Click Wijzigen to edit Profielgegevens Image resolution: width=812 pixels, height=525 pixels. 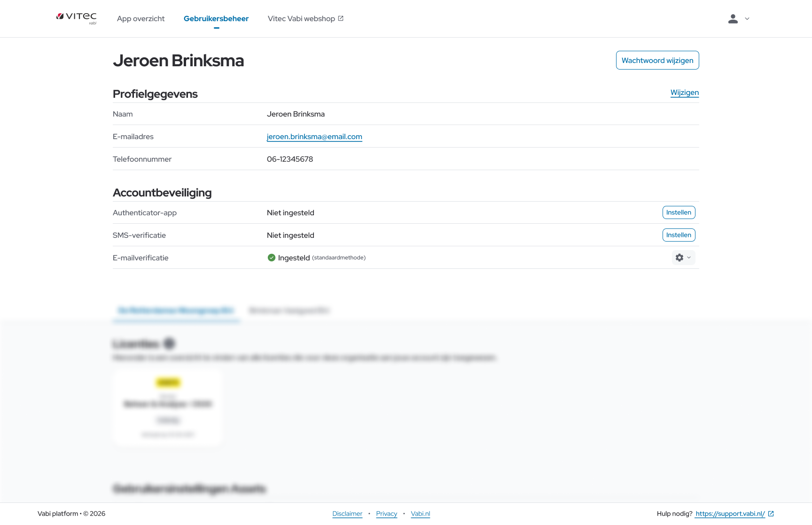pyautogui.click(x=684, y=93)
